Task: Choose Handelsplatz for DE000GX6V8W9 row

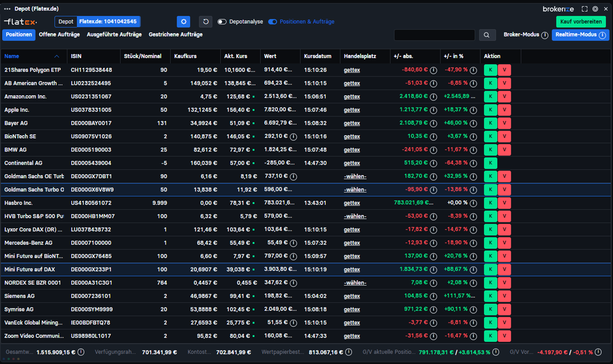Action: click(355, 190)
